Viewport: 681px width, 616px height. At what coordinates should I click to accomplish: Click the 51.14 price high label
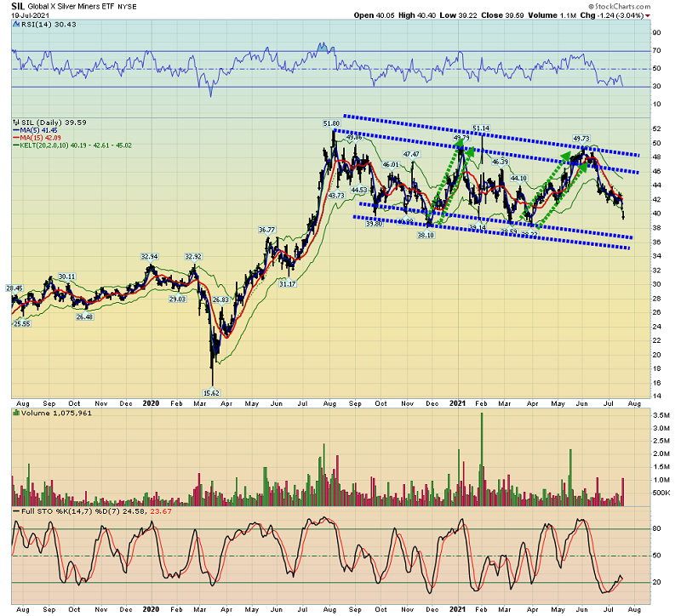481,128
